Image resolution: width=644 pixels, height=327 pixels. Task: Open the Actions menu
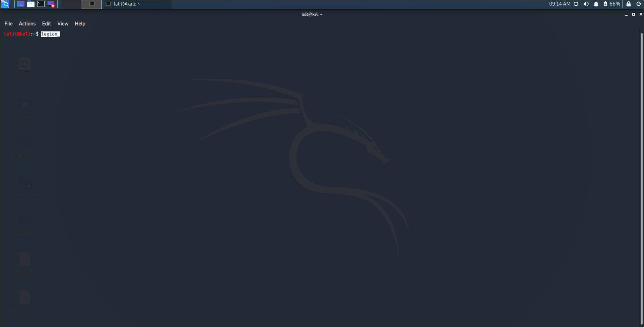(27, 24)
